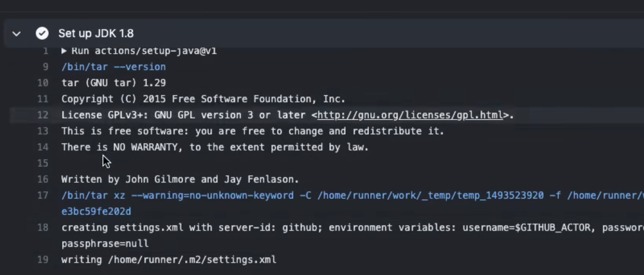644x275 pixels.
Task: Click the tar (GNU tar) 1.29 output line
Action: [113, 83]
